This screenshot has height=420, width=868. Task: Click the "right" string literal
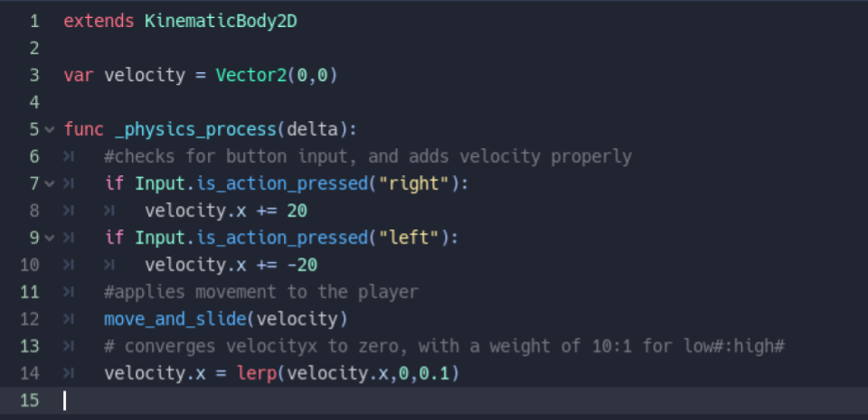[x=413, y=183]
